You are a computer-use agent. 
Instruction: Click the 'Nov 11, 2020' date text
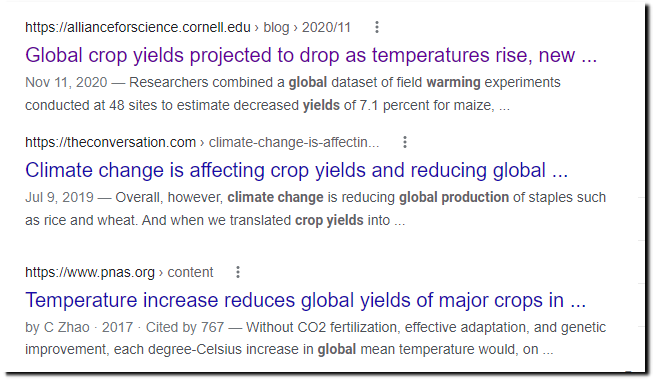66,82
